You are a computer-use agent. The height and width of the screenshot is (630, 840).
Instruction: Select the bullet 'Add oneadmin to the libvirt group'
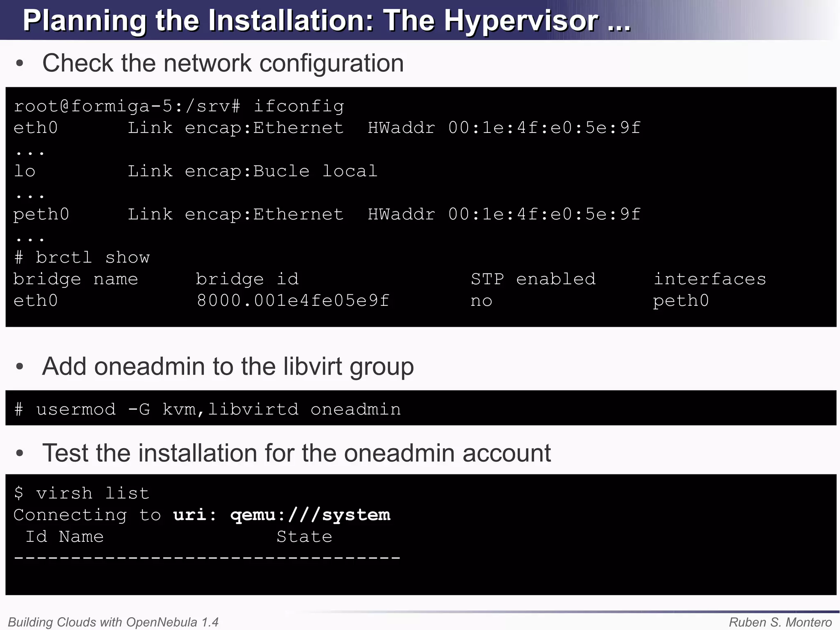tap(228, 366)
